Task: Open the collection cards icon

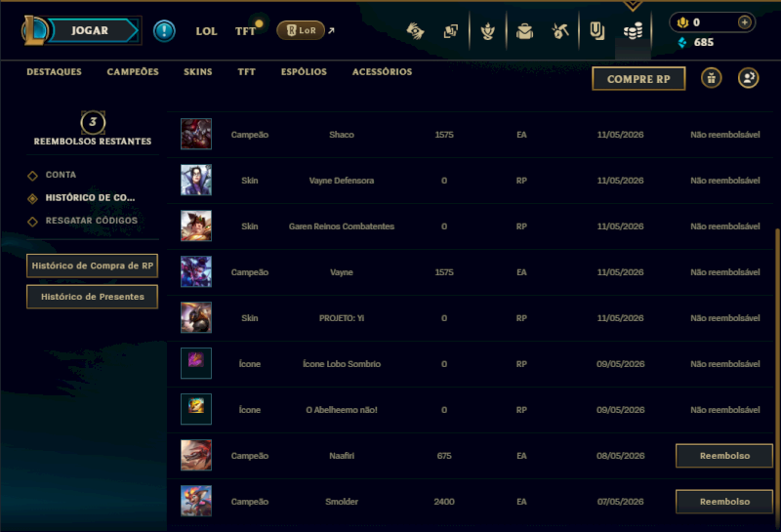Action: click(451, 31)
